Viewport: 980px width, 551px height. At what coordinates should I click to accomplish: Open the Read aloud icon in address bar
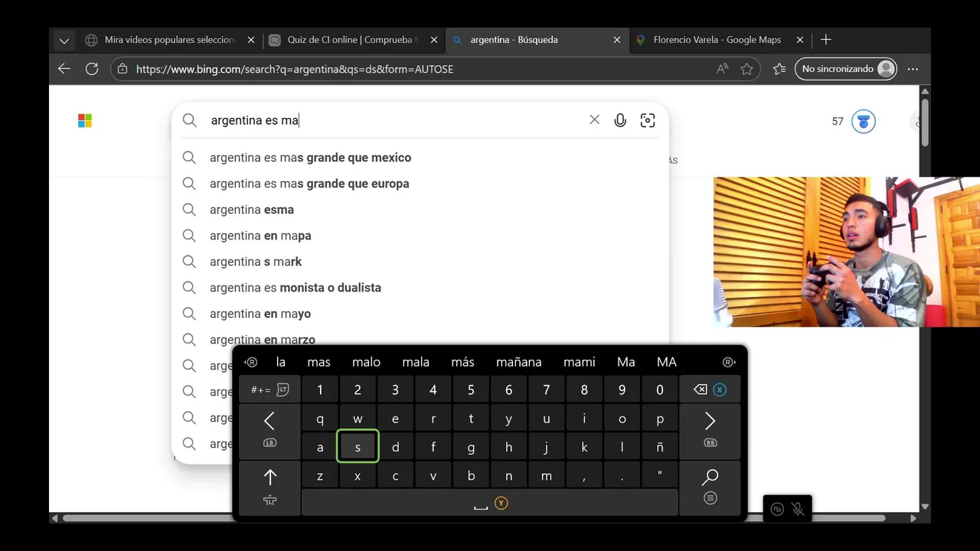tap(722, 69)
